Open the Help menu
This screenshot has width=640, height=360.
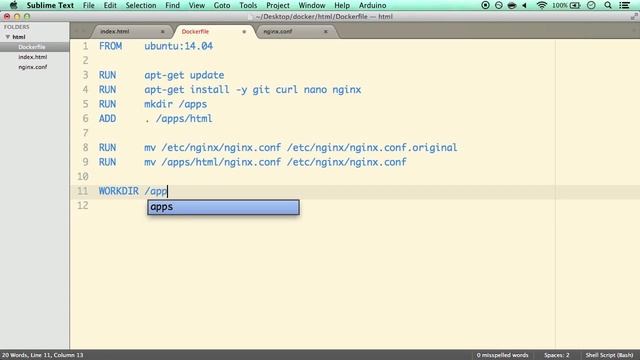[x=342, y=5]
